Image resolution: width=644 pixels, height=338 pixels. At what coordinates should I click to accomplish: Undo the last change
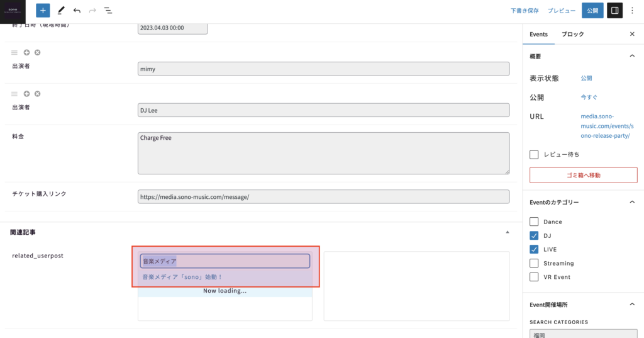tap(77, 11)
